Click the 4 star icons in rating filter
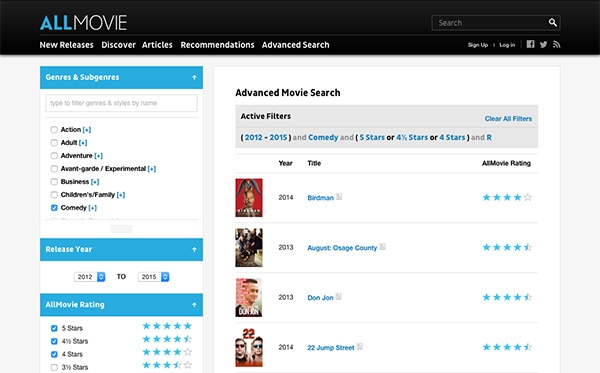This screenshot has width=600, height=373. point(167,352)
